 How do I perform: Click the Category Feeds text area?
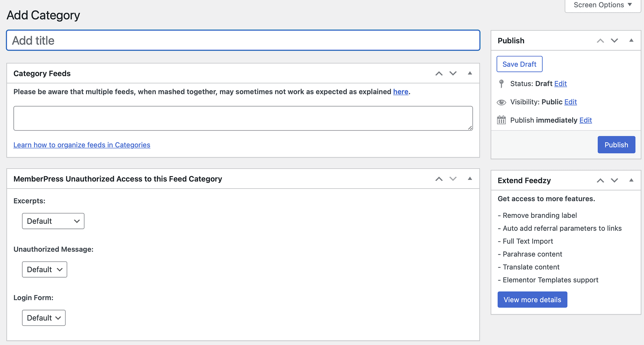[x=243, y=118]
